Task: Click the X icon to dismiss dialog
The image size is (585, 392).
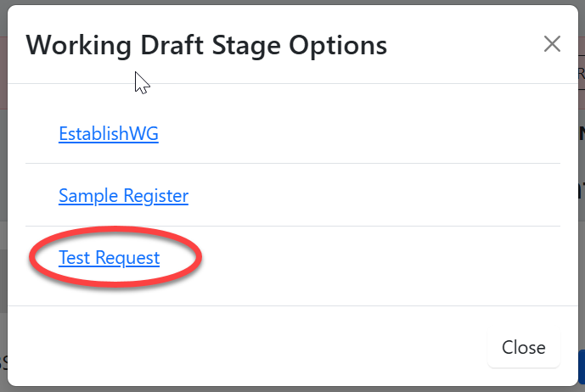Action: tap(552, 44)
